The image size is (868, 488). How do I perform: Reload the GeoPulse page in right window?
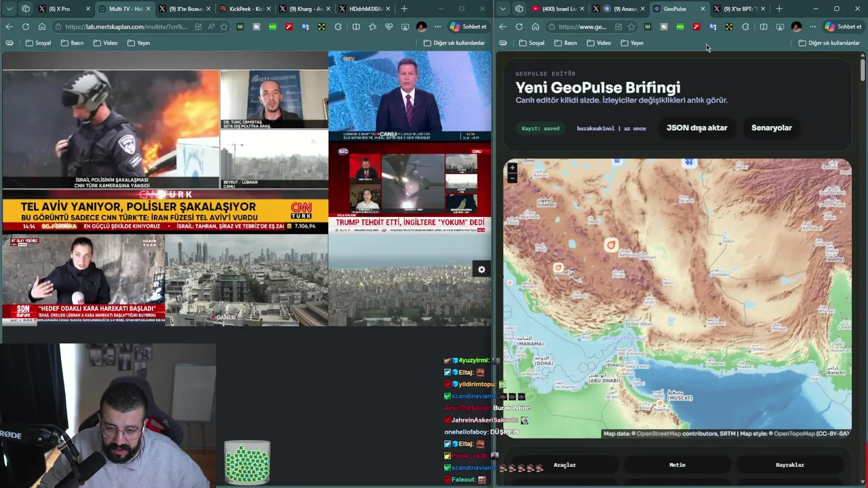pos(519,26)
